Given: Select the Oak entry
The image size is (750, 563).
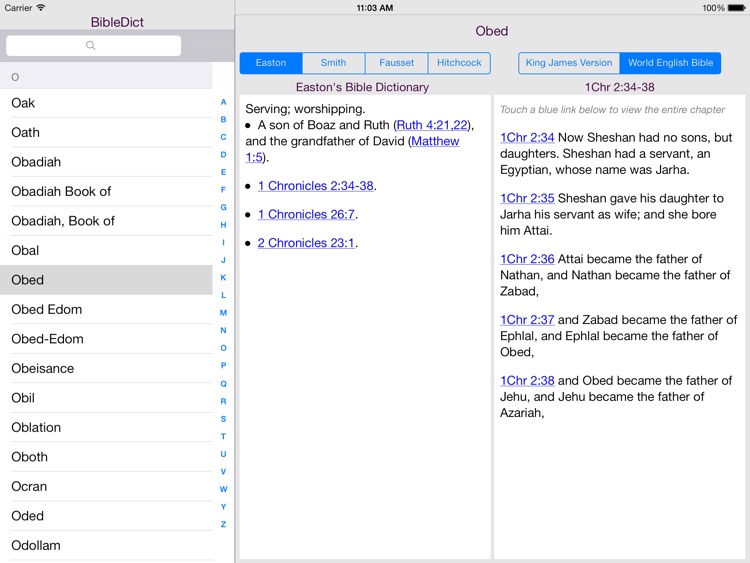Looking at the screenshot, I should (x=106, y=103).
